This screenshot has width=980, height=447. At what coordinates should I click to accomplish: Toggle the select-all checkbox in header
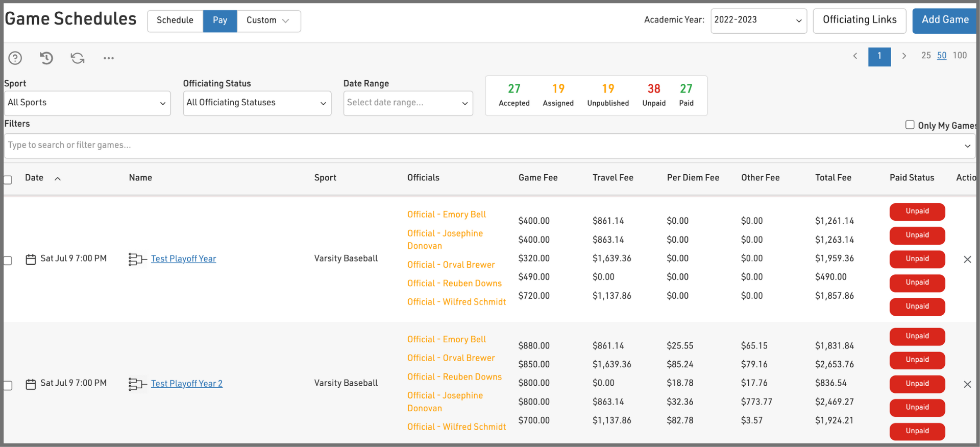[8, 180]
